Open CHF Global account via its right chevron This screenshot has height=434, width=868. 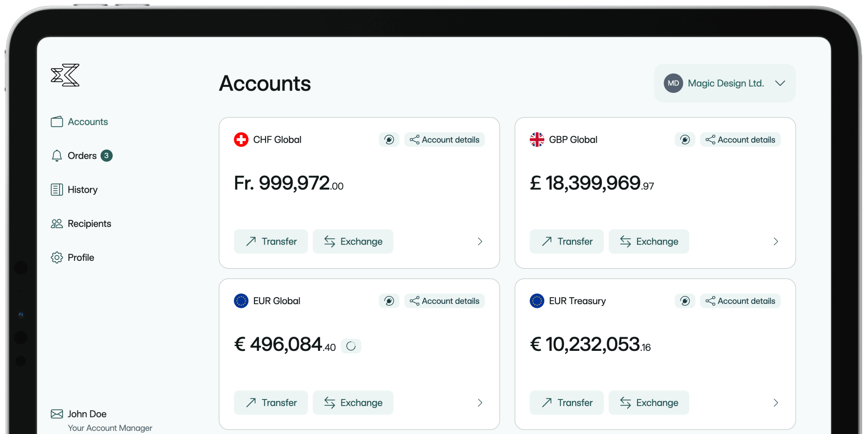pyautogui.click(x=480, y=242)
